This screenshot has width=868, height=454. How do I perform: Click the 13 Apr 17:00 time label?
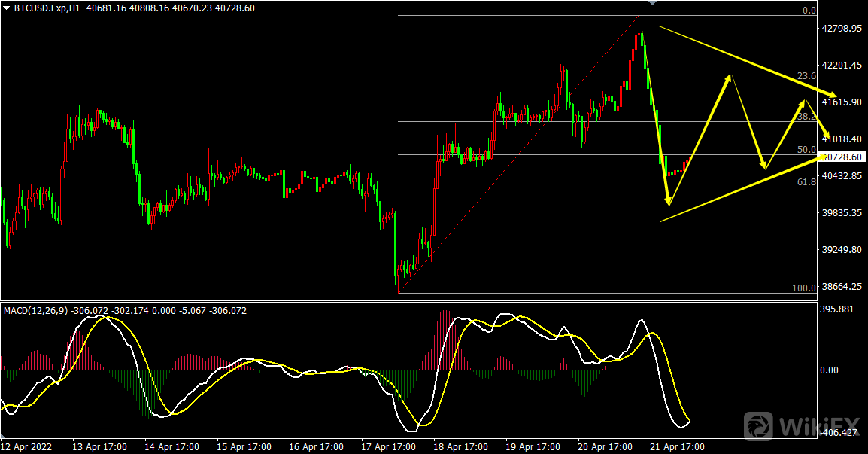(99, 446)
